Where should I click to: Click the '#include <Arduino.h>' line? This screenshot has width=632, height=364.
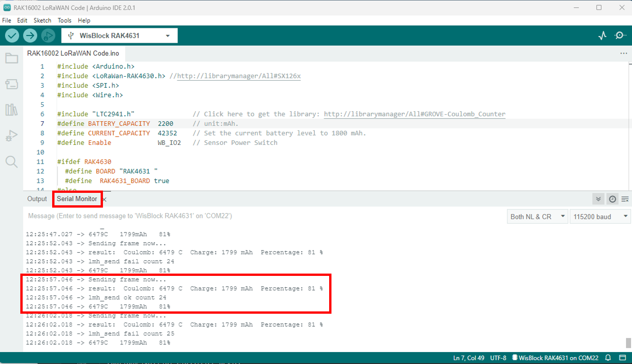tap(96, 66)
